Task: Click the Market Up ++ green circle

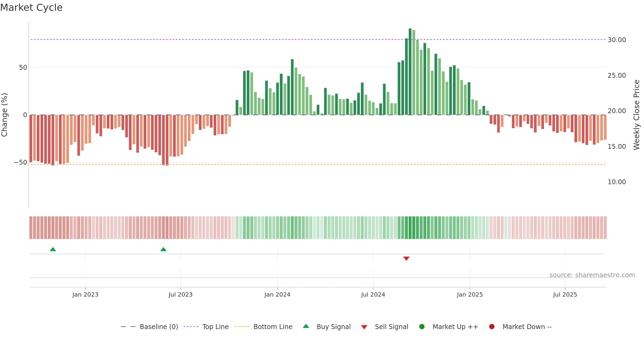Action: pos(422,327)
